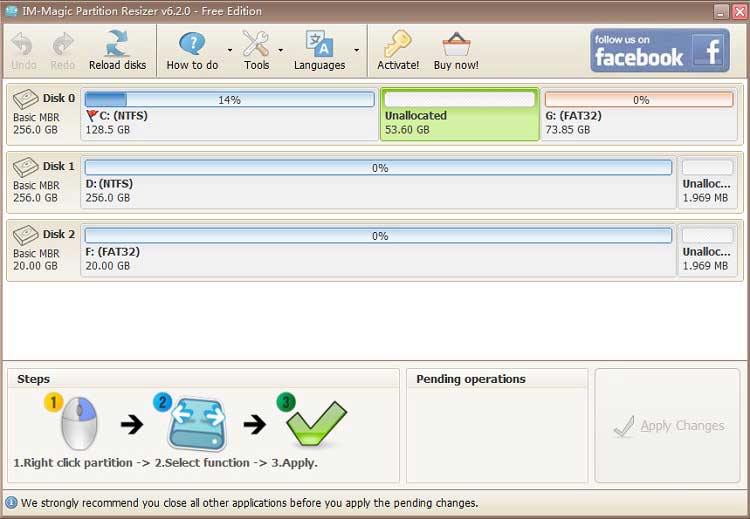
Task: Click Disk 0 Basic MBR label
Action: [x=36, y=117]
